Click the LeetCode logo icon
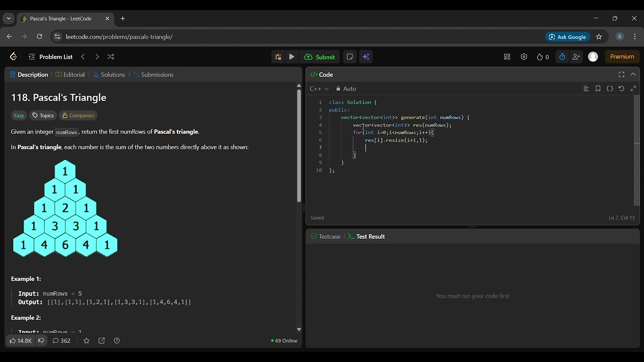644x362 pixels. click(x=14, y=57)
